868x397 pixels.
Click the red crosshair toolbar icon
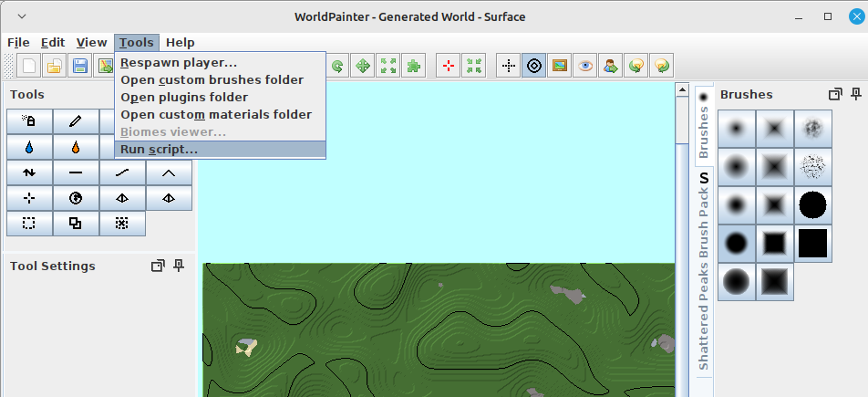(x=448, y=66)
